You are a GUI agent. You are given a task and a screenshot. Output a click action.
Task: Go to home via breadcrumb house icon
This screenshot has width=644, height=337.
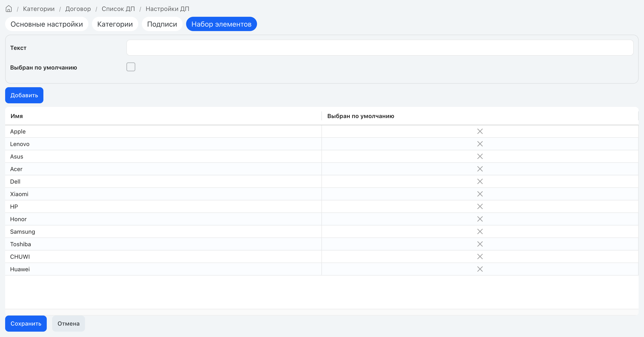pos(9,9)
